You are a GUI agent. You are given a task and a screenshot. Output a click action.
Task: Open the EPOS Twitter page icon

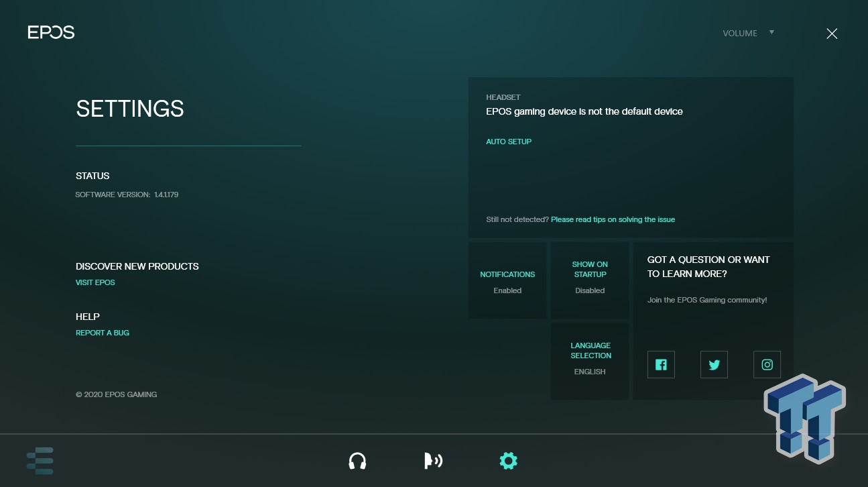click(x=714, y=365)
